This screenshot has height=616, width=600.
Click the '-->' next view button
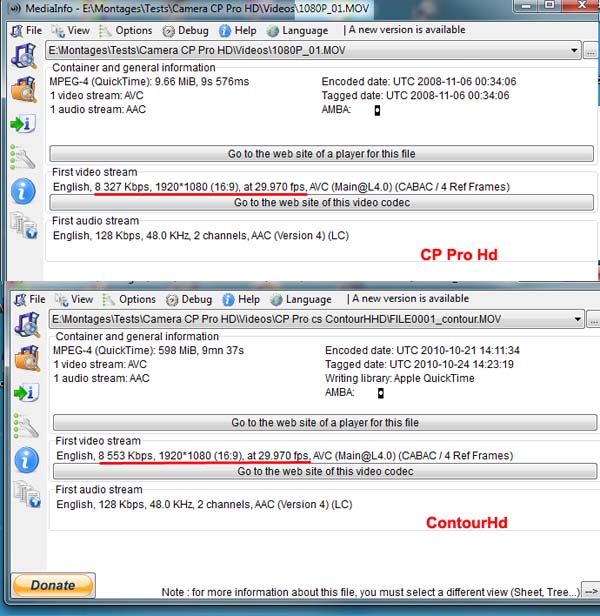[x=591, y=591]
